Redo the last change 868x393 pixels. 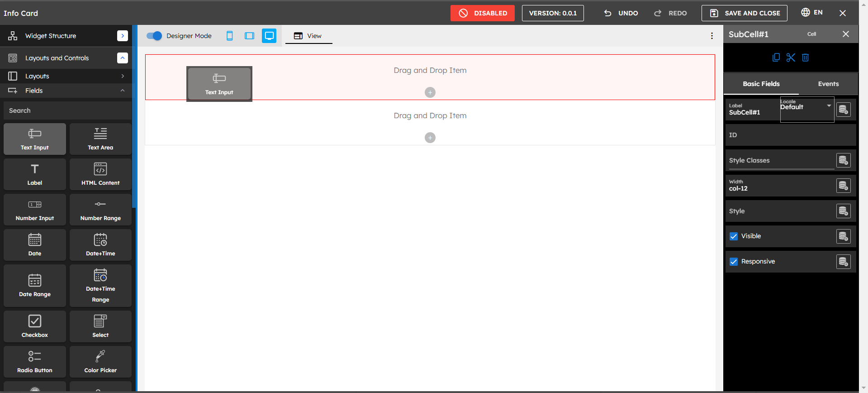pos(670,13)
